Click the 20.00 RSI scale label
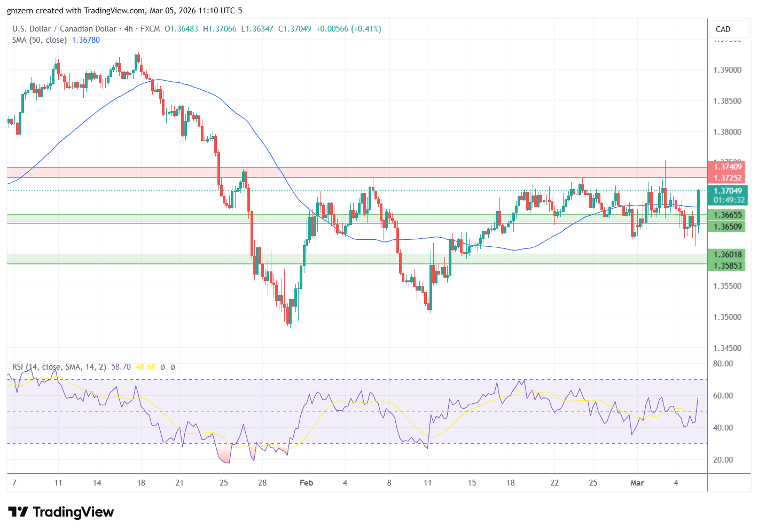 click(x=723, y=460)
